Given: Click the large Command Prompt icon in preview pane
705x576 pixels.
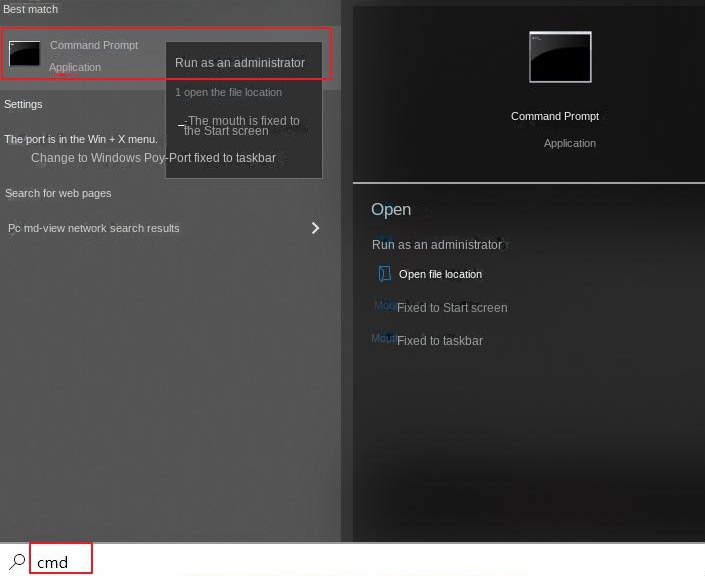Looking at the screenshot, I should 560,57.
